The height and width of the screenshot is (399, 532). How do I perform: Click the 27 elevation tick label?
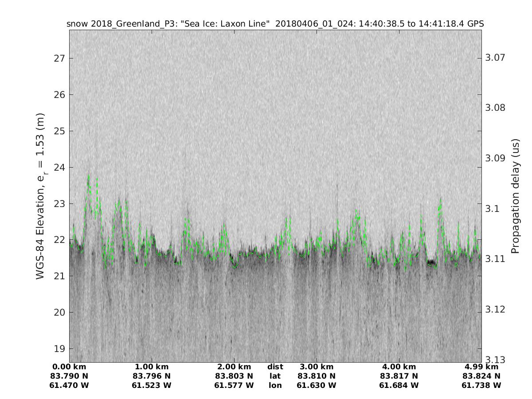click(59, 59)
